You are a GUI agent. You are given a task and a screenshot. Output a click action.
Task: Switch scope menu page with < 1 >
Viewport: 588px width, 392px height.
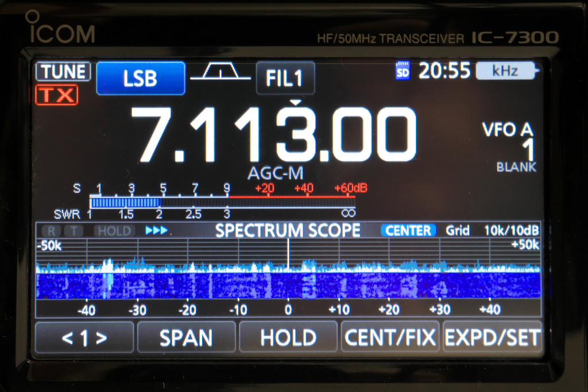tap(84, 337)
